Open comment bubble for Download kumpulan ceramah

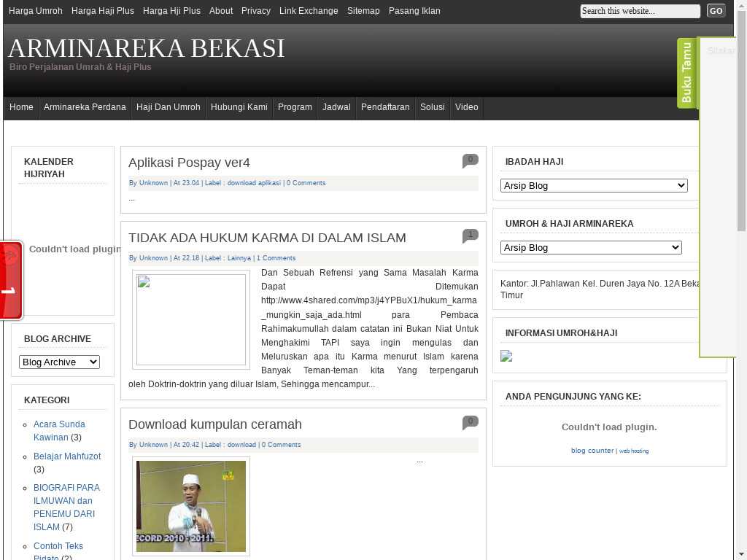(470, 422)
